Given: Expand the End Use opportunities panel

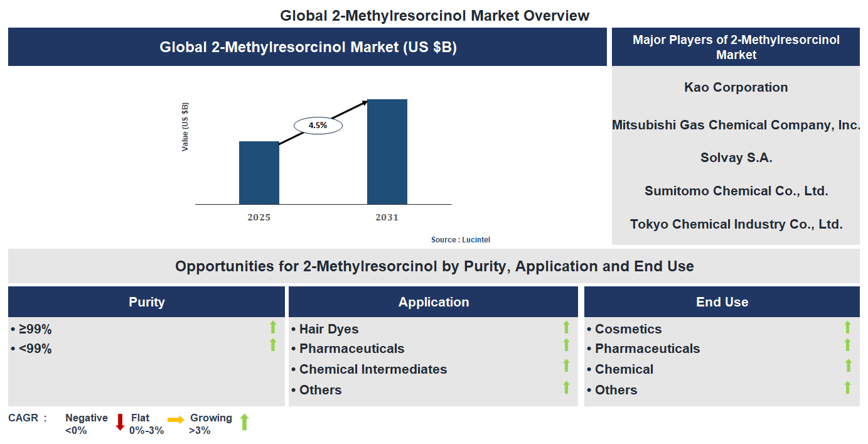Looking at the screenshot, I should pos(722,301).
